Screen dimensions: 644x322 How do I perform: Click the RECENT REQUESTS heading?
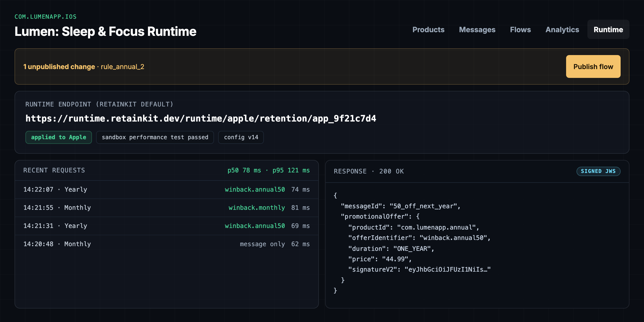coord(54,170)
